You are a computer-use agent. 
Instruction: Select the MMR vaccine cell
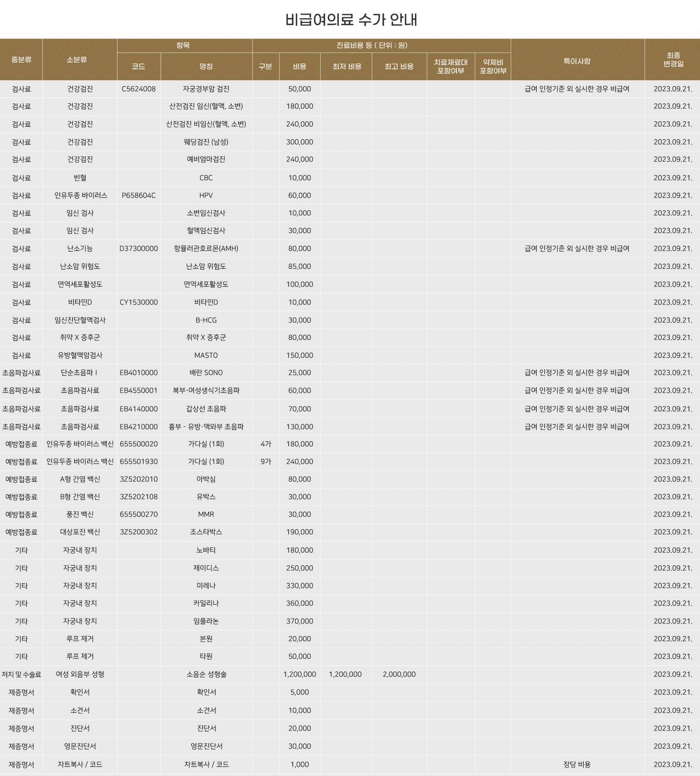click(x=206, y=514)
